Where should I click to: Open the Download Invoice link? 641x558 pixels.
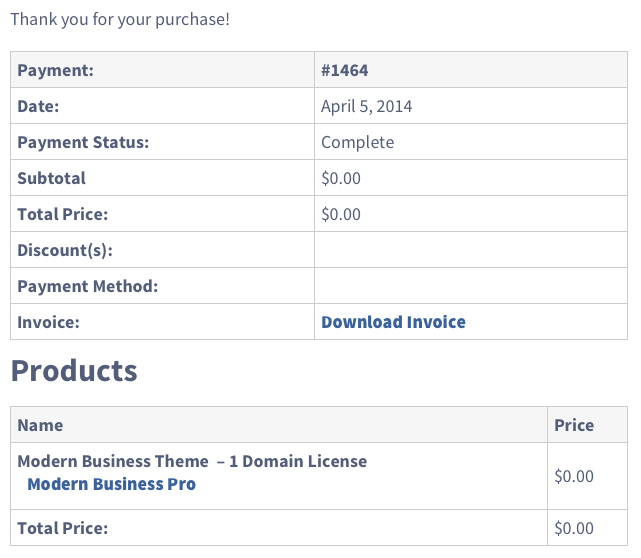pos(393,322)
